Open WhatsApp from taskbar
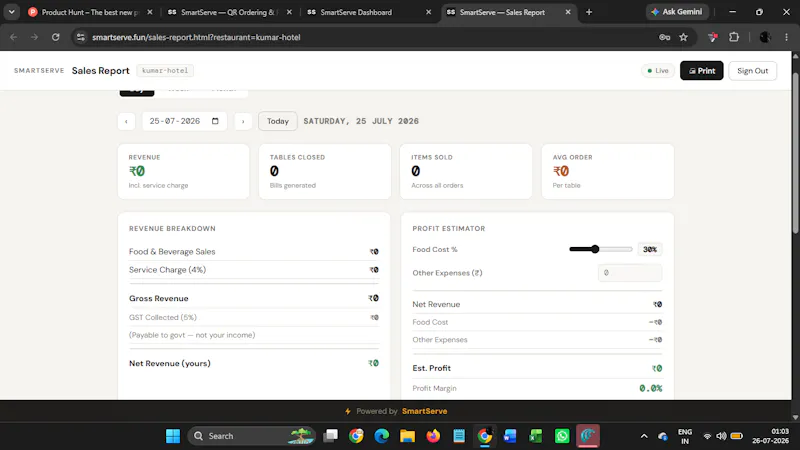The width and height of the screenshot is (800, 450). [x=562, y=436]
